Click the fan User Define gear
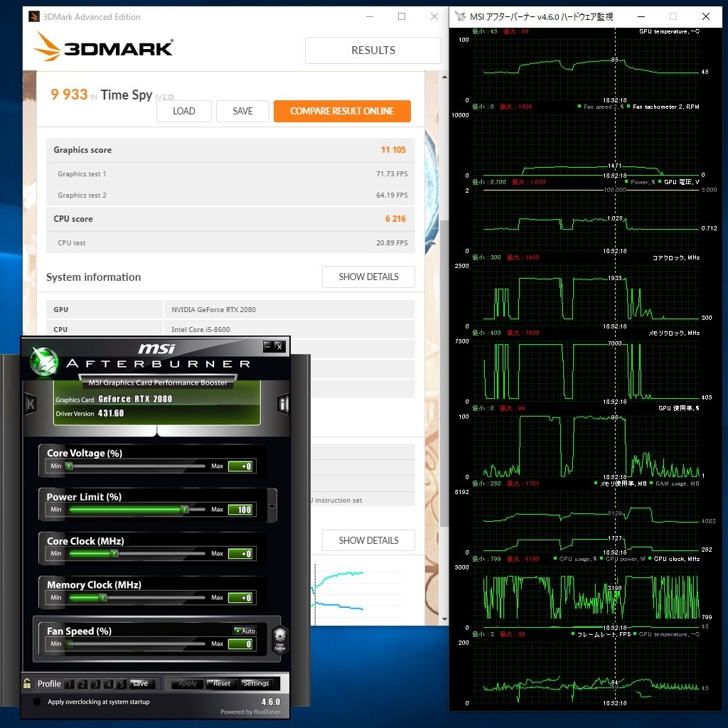The image size is (728, 728). coord(279,640)
